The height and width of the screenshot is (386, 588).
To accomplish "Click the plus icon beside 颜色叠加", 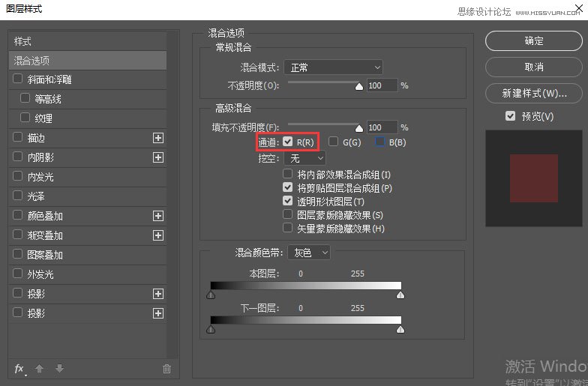I will (x=158, y=216).
